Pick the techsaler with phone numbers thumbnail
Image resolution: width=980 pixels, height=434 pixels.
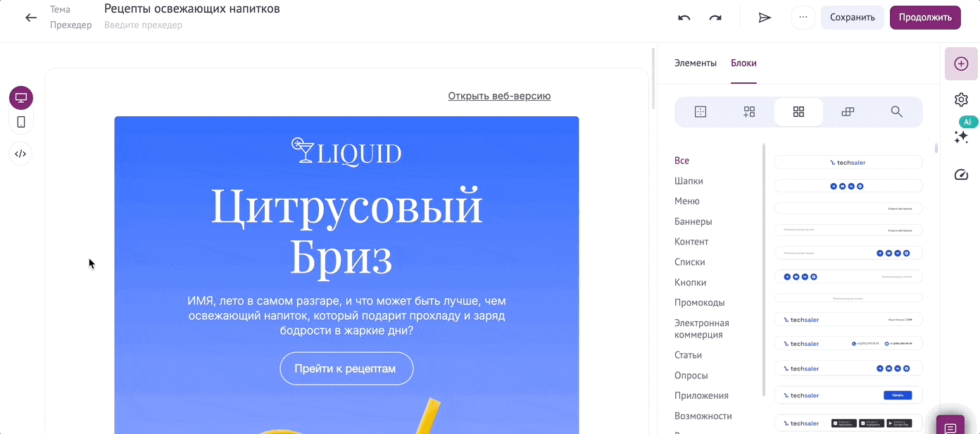tap(848, 344)
